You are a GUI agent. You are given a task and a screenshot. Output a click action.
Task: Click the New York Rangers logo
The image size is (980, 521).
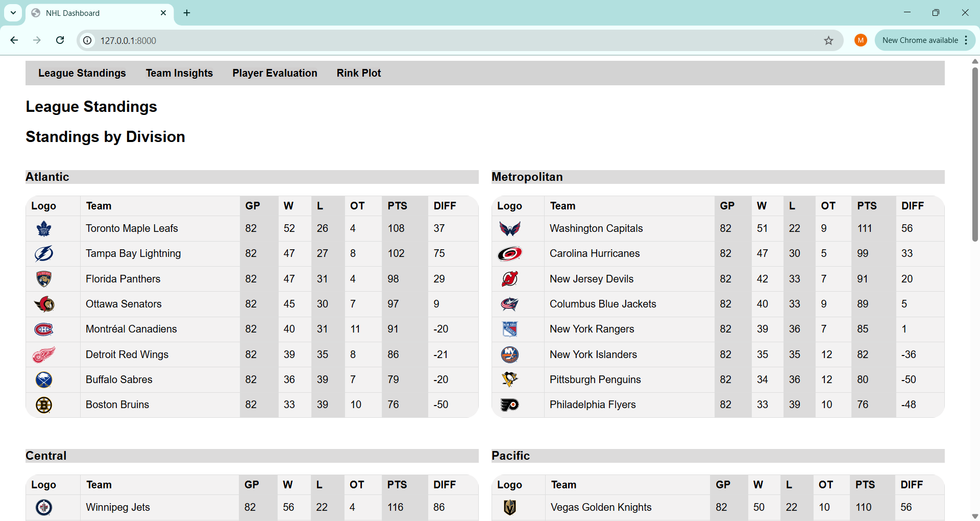pos(510,329)
